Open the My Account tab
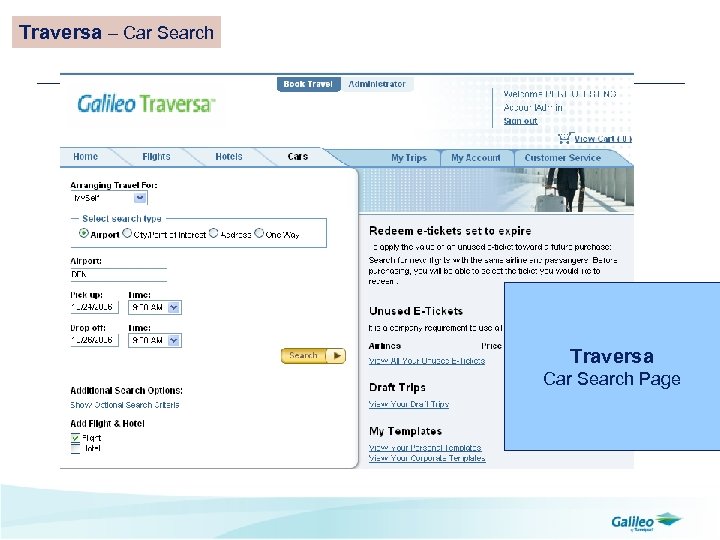This screenshot has width=720, height=540. (476, 158)
